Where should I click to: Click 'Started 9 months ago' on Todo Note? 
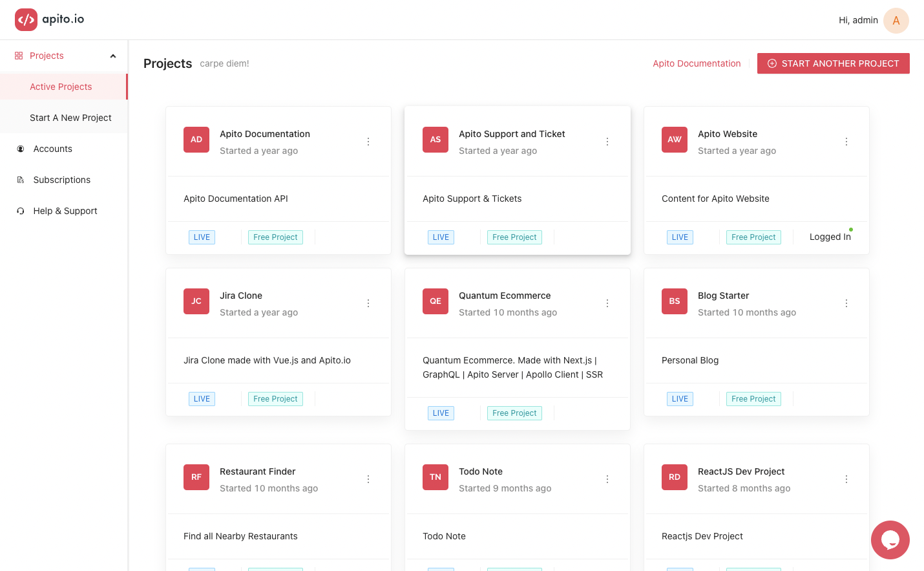(505, 488)
